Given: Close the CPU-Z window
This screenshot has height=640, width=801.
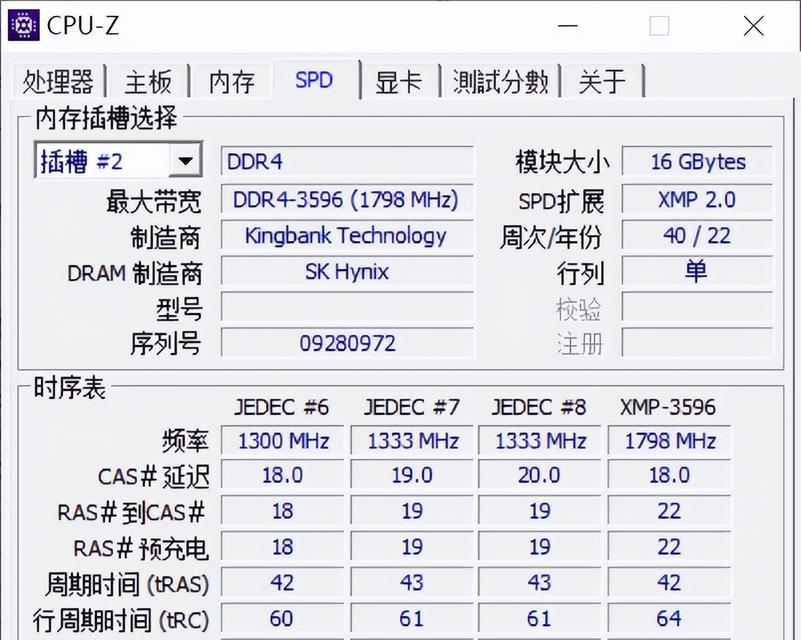Looking at the screenshot, I should tap(753, 26).
